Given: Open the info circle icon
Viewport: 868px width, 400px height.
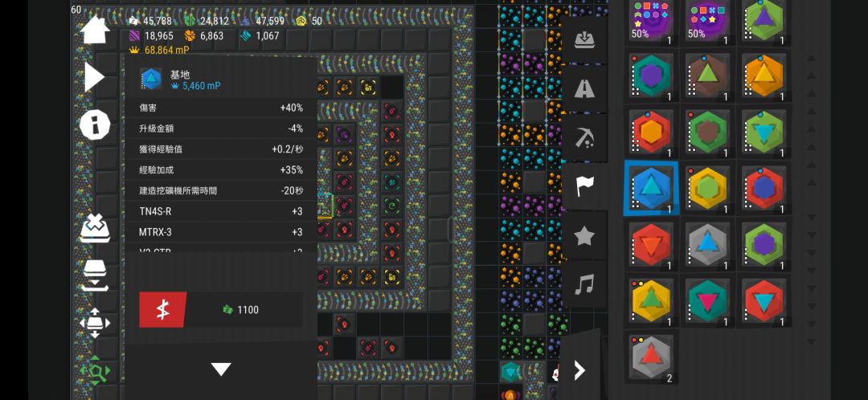Looking at the screenshot, I should (95, 124).
